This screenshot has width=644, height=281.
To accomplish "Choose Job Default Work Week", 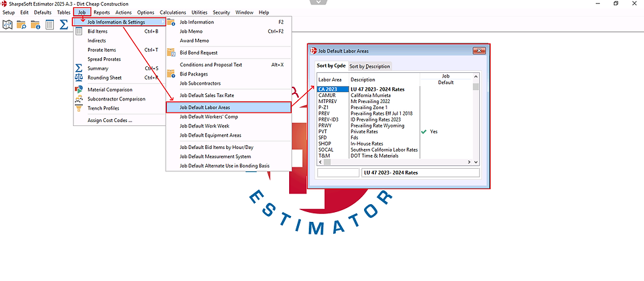I will [x=229, y=126].
